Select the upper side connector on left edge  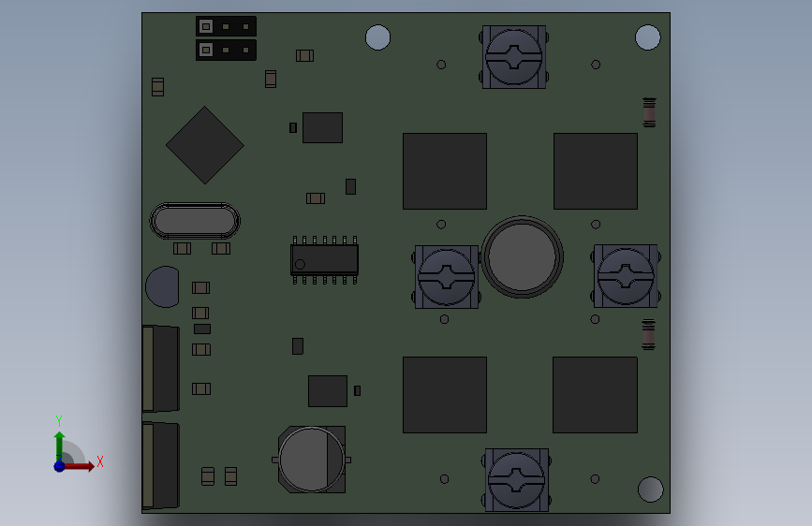(160, 369)
